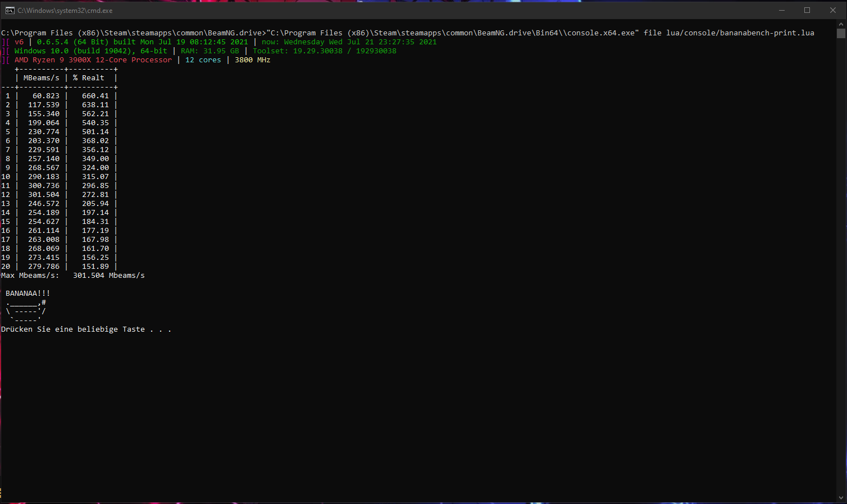Click the '% Realt' column header

[89, 78]
